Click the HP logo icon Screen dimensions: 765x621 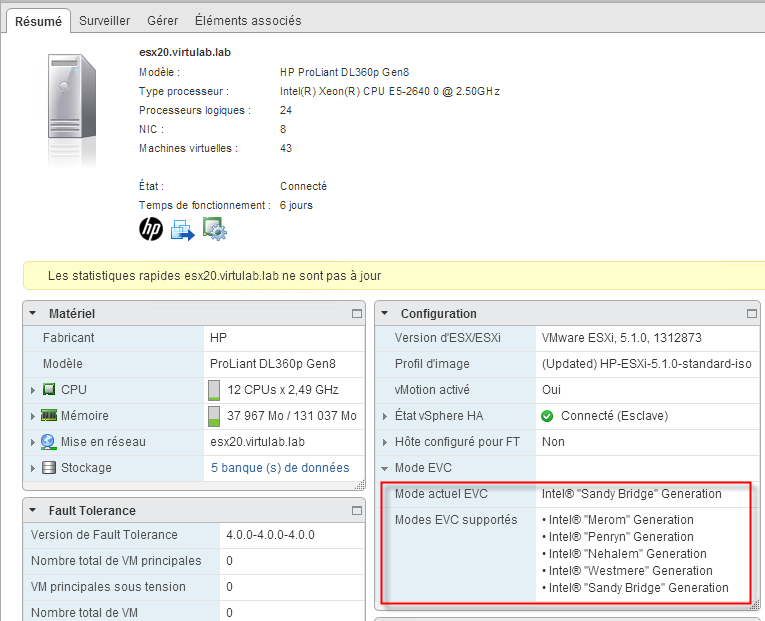[x=151, y=229]
